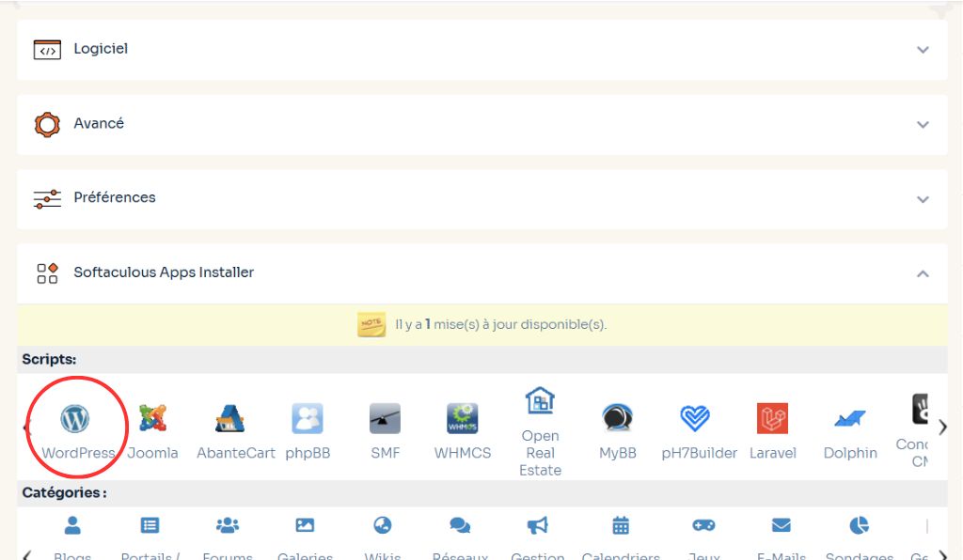Click the Laravel text label

pyautogui.click(x=773, y=453)
